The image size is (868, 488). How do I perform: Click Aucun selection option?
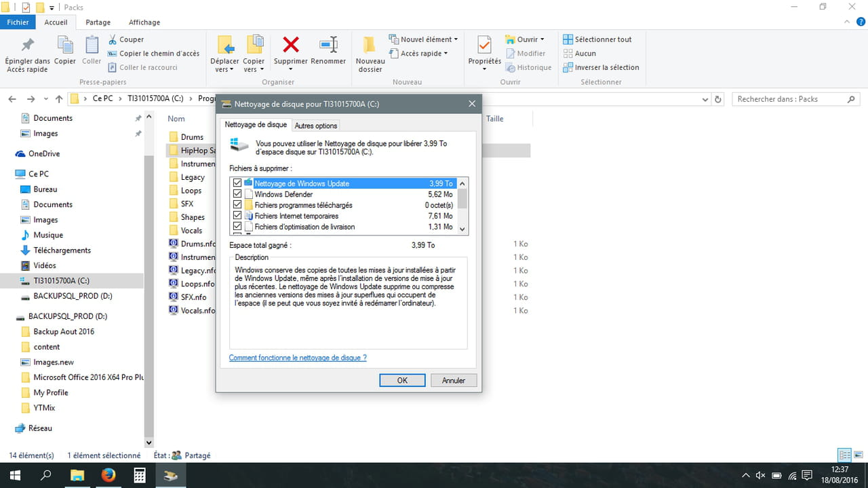(x=580, y=54)
